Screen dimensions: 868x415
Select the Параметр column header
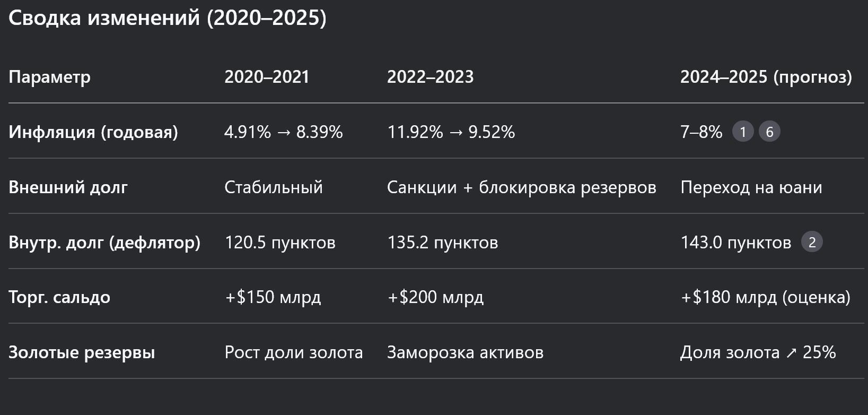coord(49,77)
